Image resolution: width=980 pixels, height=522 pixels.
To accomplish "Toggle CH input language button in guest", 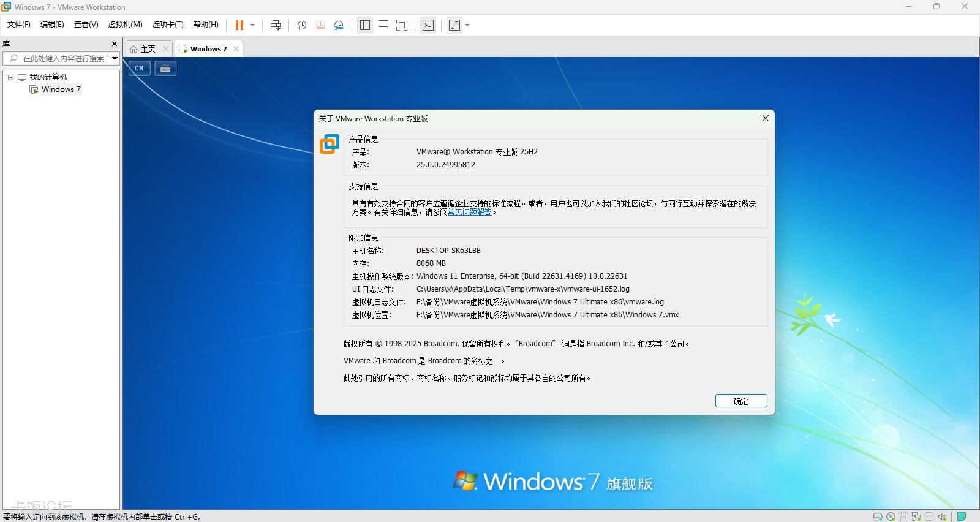I will coord(139,69).
